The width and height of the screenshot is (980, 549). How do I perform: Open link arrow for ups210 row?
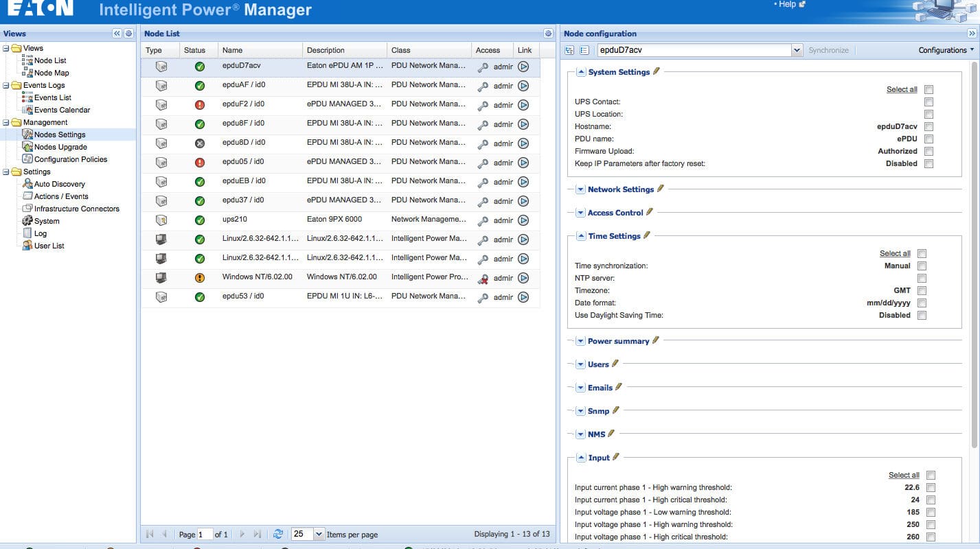click(x=523, y=220)
